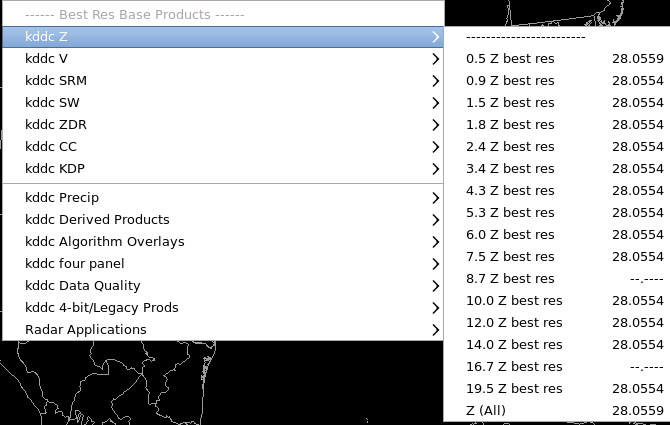Viewport: 670px width, 425px height.
Task: Select Z (All) product entry
Action: point(557,410)
